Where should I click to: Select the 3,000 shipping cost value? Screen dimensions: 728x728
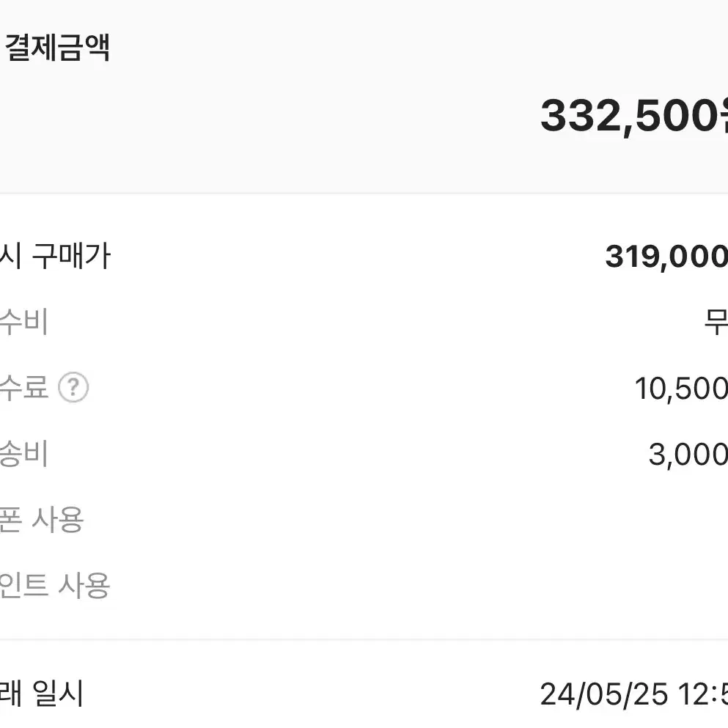[688, 455]
